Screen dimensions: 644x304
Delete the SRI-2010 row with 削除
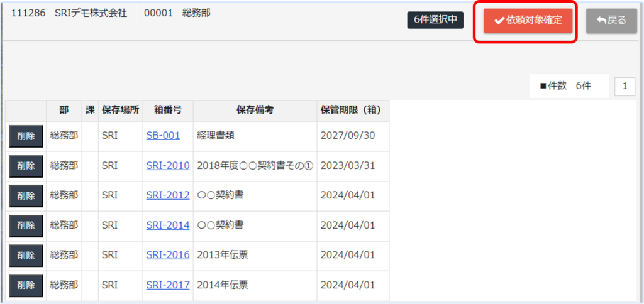coord(26,166)
